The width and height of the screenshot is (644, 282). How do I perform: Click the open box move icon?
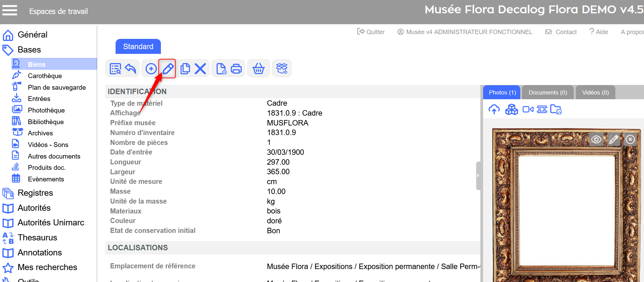282,69
